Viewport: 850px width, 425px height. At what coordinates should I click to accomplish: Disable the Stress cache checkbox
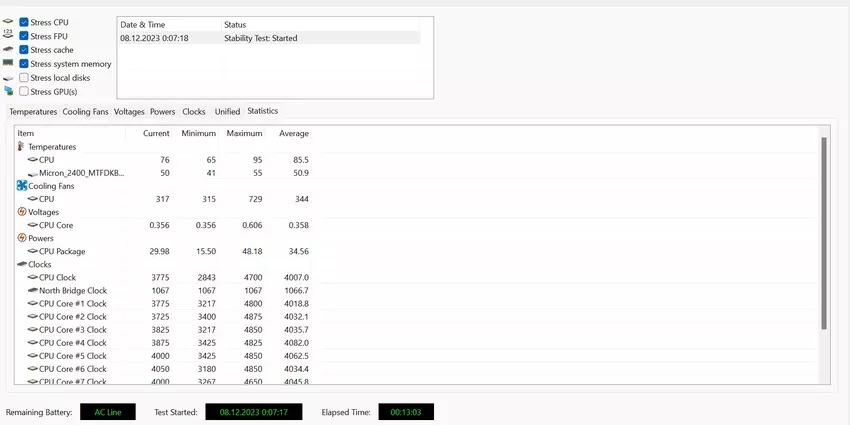click(x=24, y=49)
